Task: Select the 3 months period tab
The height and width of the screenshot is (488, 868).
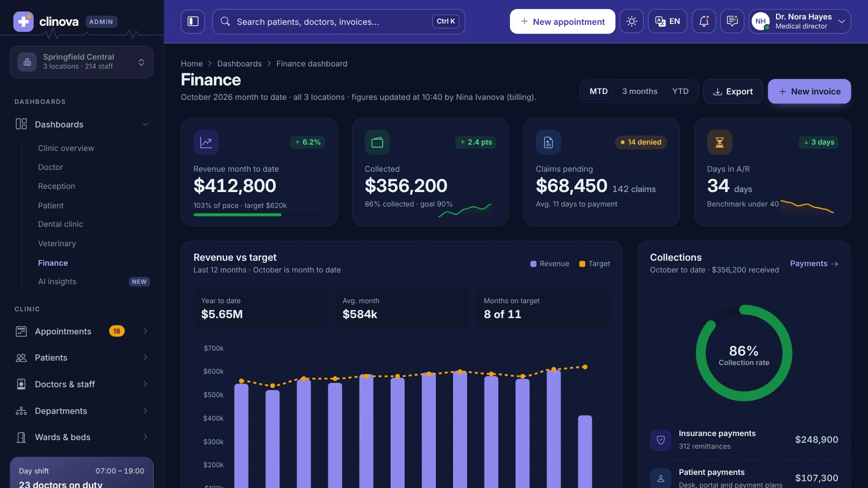Action: point(640,91)
